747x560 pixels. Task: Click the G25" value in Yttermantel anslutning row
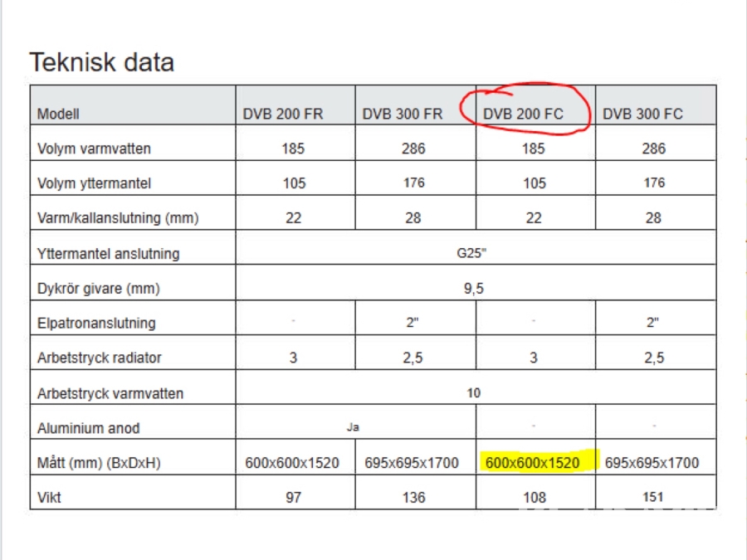[x=471, y=253]
